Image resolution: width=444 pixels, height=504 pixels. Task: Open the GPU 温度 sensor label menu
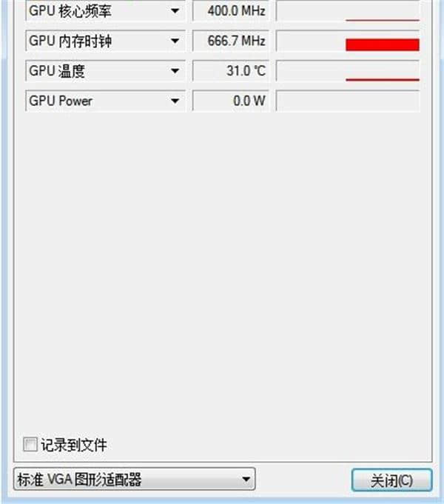[x=105, y=71]
